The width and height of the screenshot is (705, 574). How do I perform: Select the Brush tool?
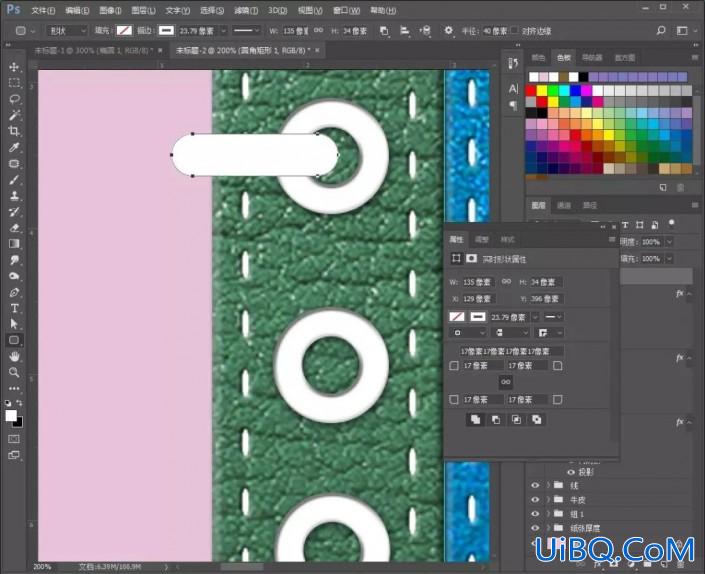14,180
